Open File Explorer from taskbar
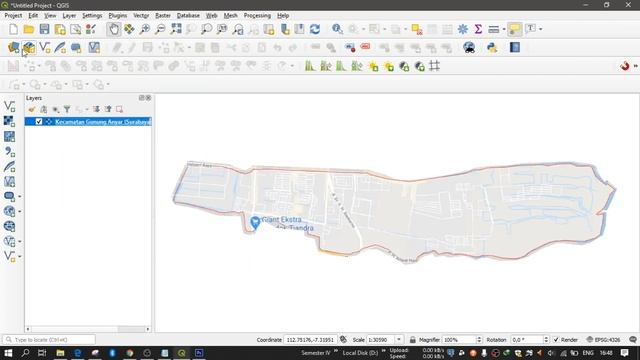 (60, 353)
